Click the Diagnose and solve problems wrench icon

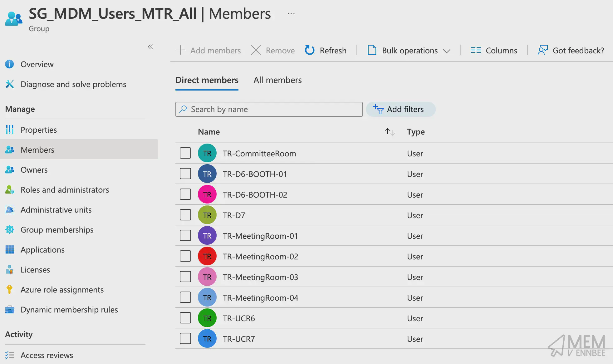(x=10, y=84)
